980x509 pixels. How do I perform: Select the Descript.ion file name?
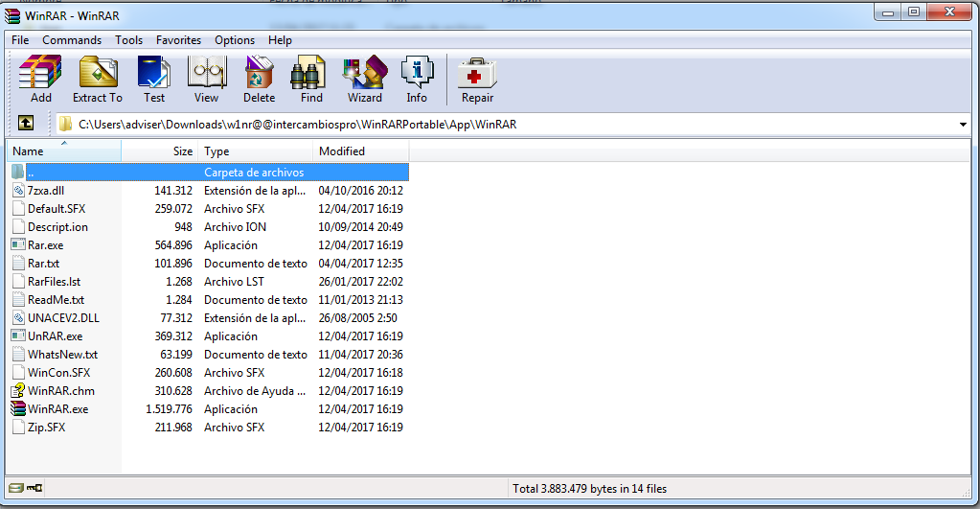(x=57, y=227)
